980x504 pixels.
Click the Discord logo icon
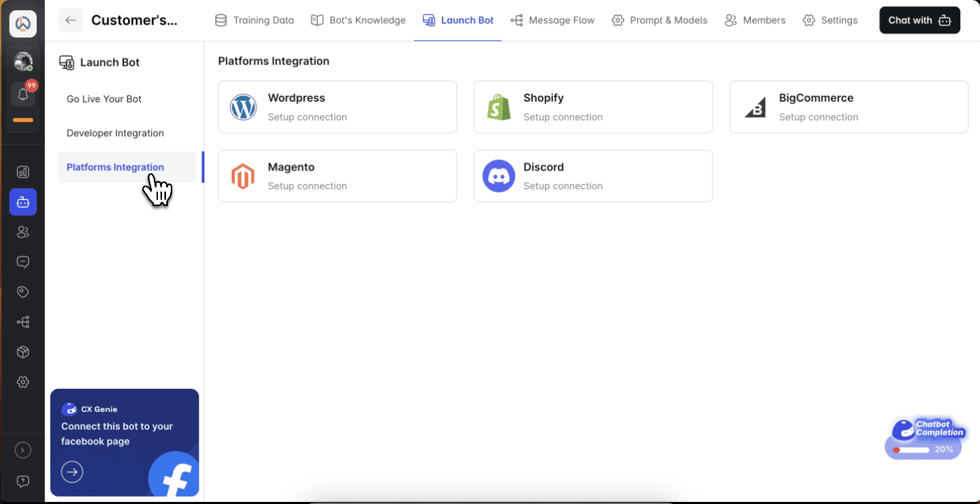click(499, 176)
